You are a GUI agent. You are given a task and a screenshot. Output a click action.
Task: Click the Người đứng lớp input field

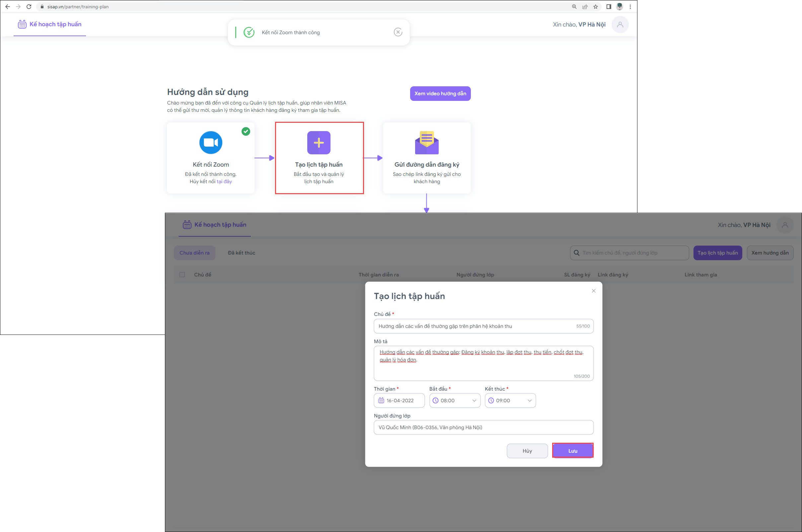click(483, 427)
